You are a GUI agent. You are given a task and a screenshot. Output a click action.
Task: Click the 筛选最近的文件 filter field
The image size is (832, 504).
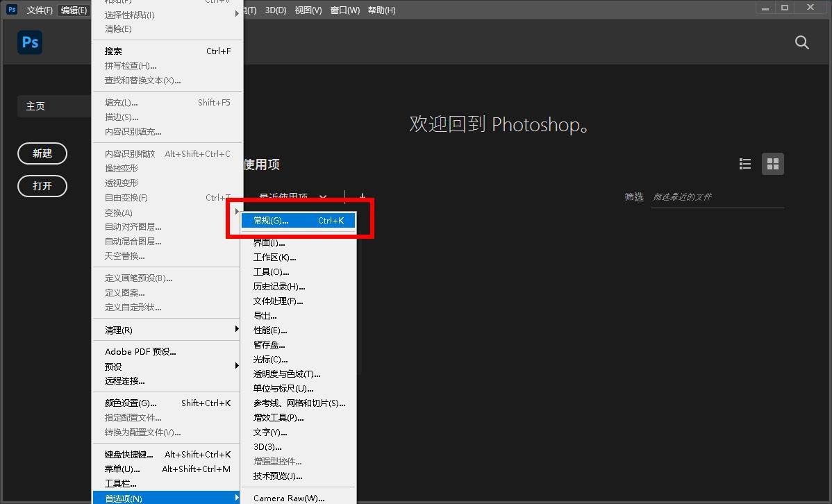[x=717, y=197]
